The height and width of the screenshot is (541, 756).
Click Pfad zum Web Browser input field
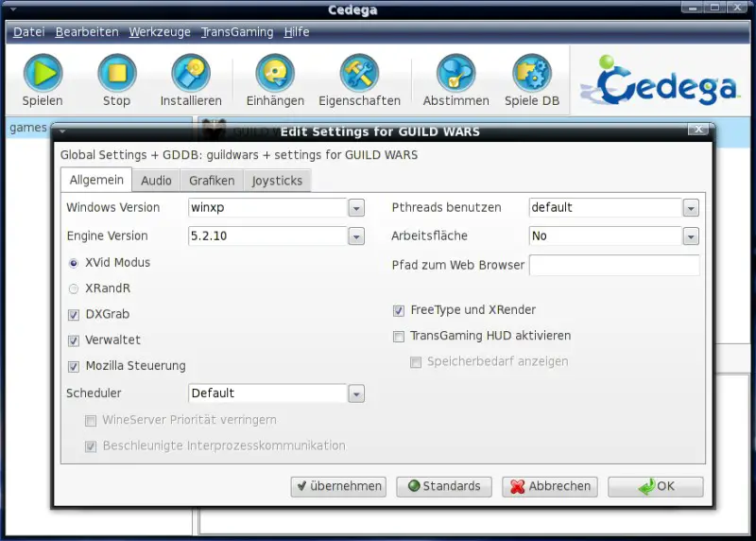click(x=614, y=266)
